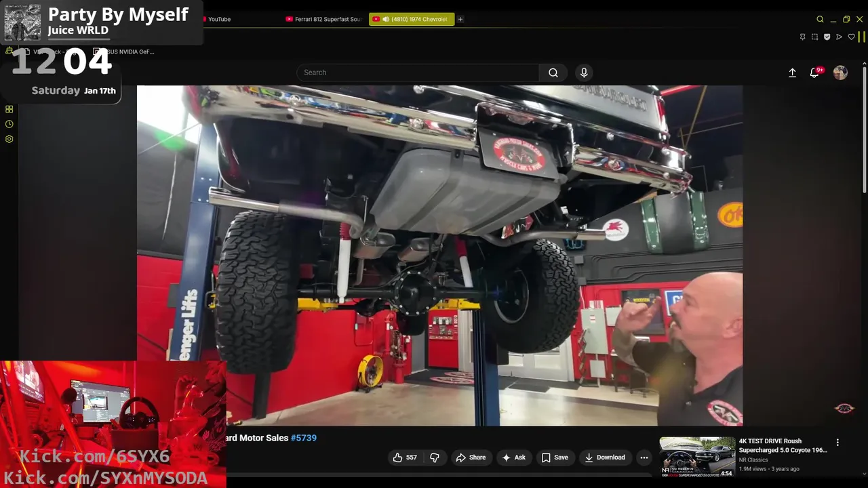Switch to Ferrari 812 Superfast tab
The image size is (868, 488).
[x=323, y=19]
